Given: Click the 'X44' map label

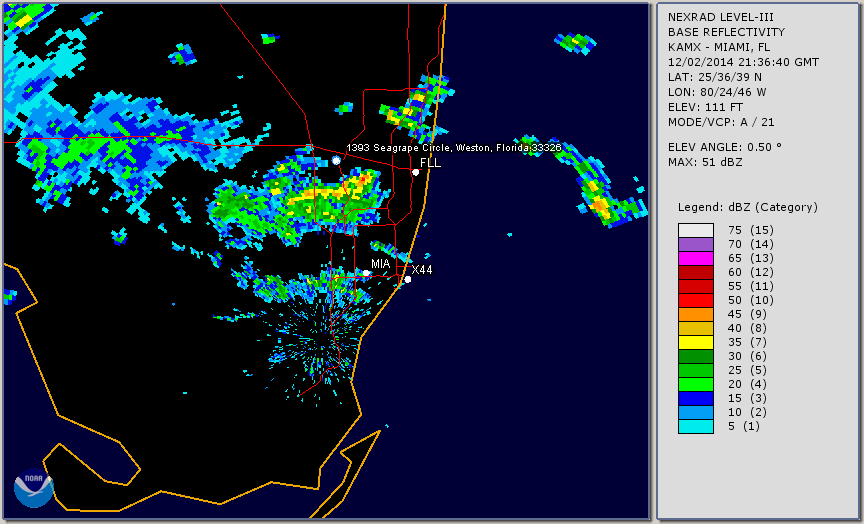Looking at the screenshot, I should (422, 269).
